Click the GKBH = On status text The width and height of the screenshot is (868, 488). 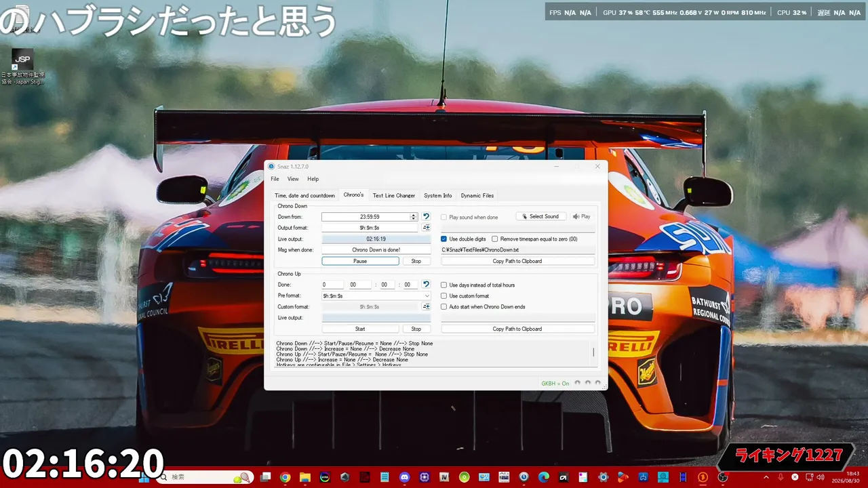(555, 384)
